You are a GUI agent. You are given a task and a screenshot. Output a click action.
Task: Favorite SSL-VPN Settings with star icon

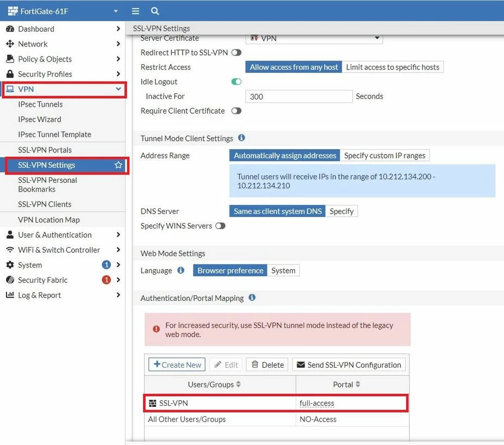119,165
